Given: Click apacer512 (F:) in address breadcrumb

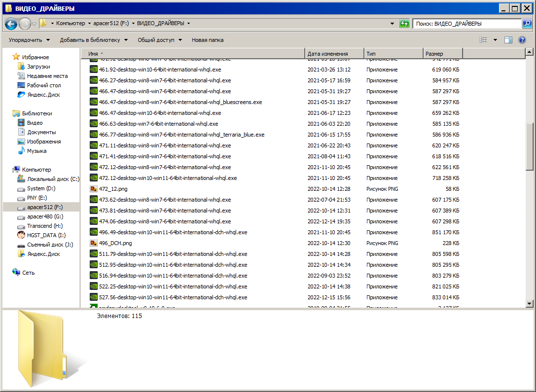Looking at the screenshot, I should pyautogui.click(x=111, y=23).
